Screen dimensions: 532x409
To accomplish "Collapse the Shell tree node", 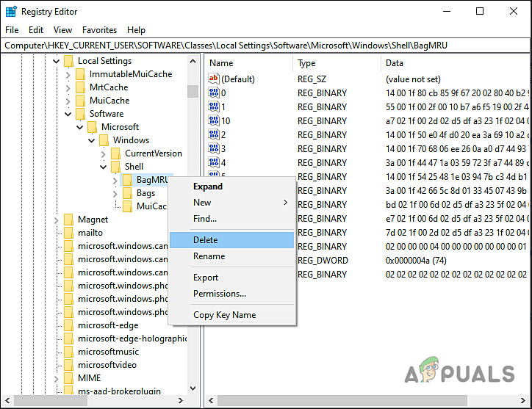I will [104, 167].
